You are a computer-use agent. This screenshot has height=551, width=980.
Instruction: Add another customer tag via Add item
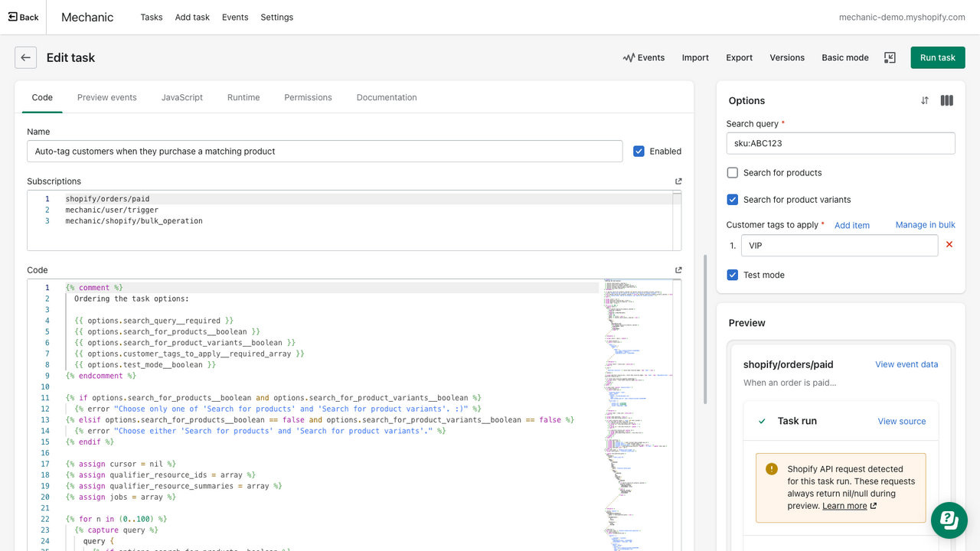click(852, 224)
